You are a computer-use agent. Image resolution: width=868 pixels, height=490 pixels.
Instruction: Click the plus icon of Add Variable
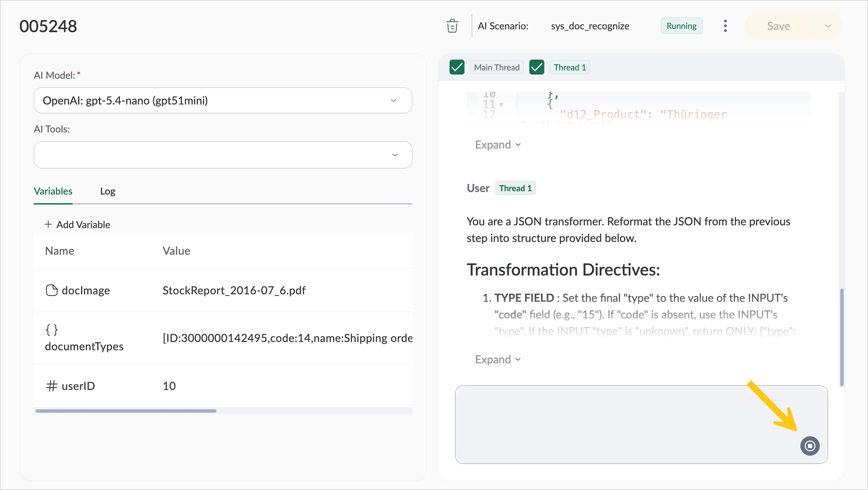point(48,224)
